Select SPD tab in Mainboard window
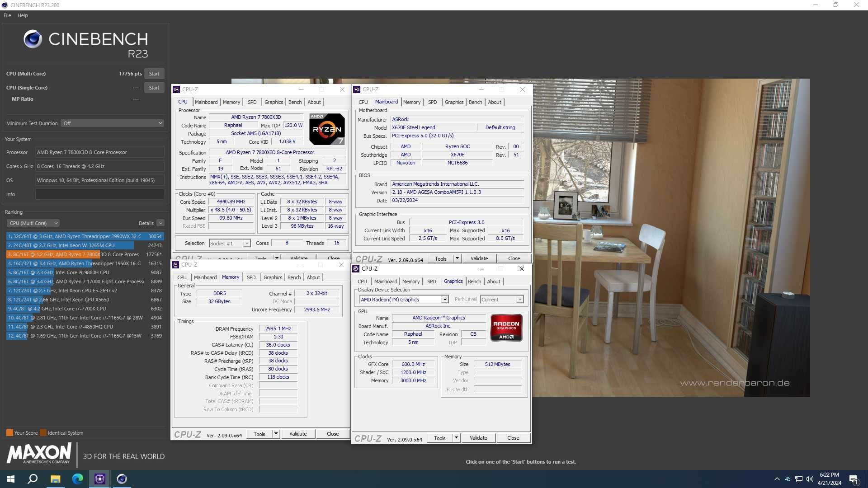Viewport: 868px width, 488px height. click(432, 102)
